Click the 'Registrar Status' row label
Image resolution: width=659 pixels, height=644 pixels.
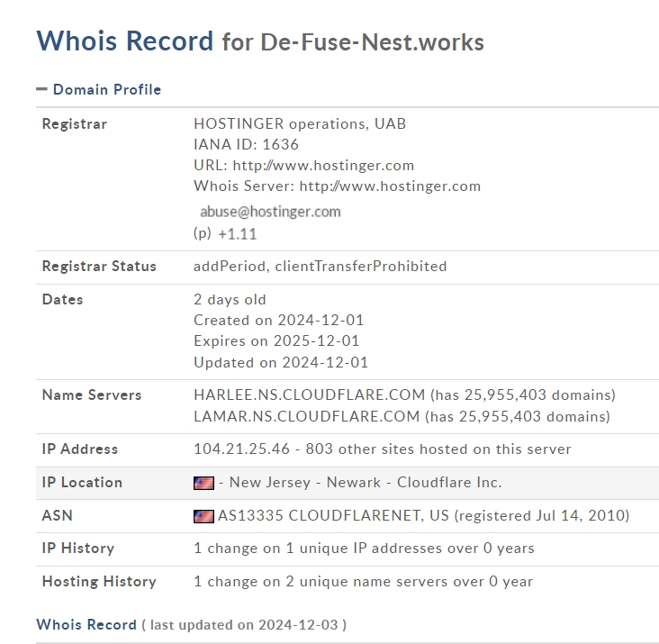99,266
